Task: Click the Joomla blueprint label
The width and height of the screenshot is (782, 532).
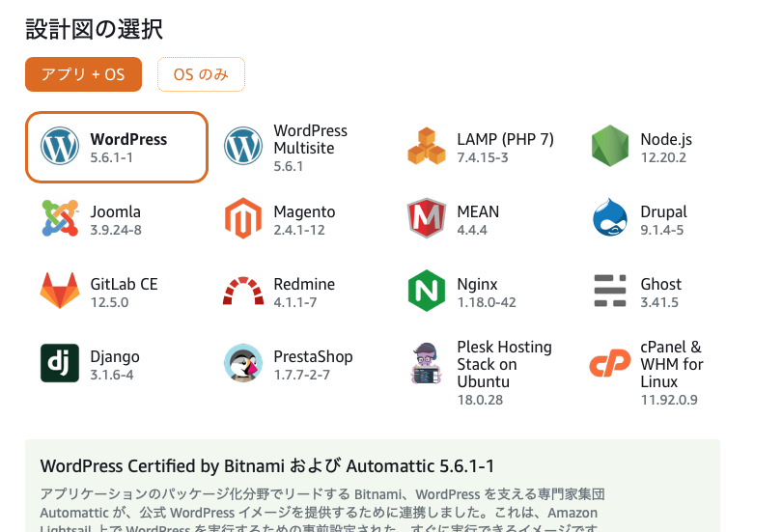Action: click(x=115, y=211)
